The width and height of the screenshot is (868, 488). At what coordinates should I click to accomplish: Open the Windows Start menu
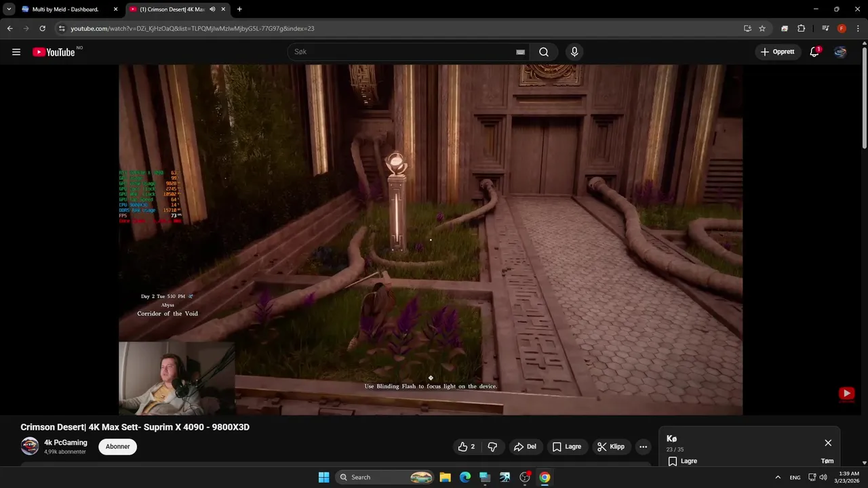click(x=323, y=477)
